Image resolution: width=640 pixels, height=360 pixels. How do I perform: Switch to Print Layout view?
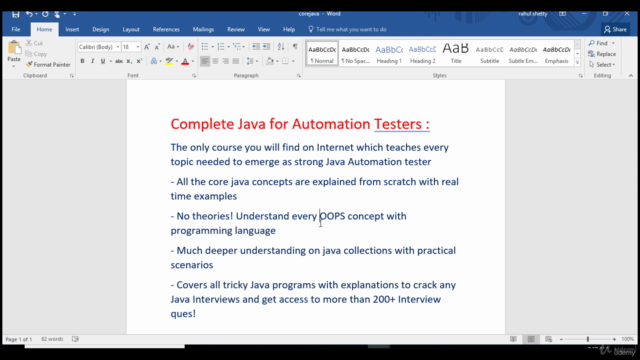pos(531,339)
